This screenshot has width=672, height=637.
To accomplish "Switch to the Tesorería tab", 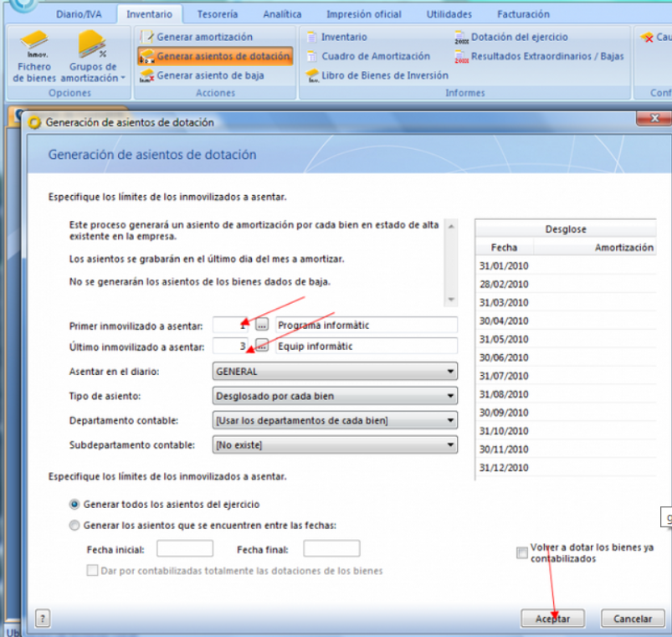I will point(217,14).
